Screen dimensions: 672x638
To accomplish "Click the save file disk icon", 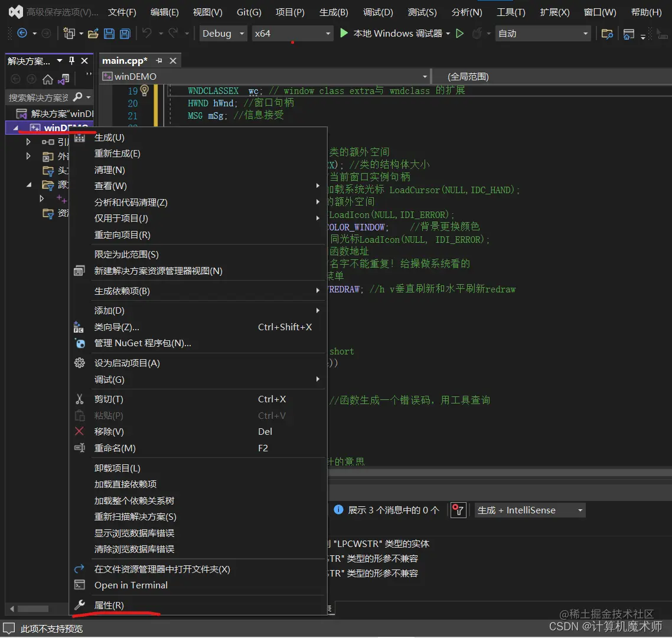I will [x=109, y=34].
